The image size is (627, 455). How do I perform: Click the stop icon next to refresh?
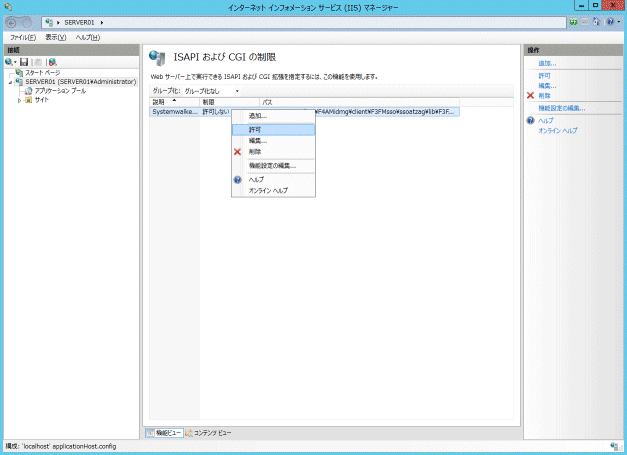click(585, 22)
